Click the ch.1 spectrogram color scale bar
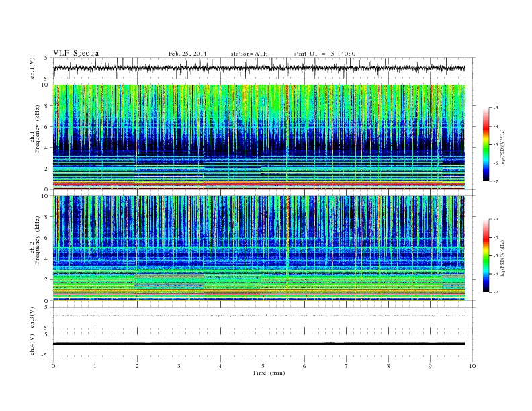 486,144
